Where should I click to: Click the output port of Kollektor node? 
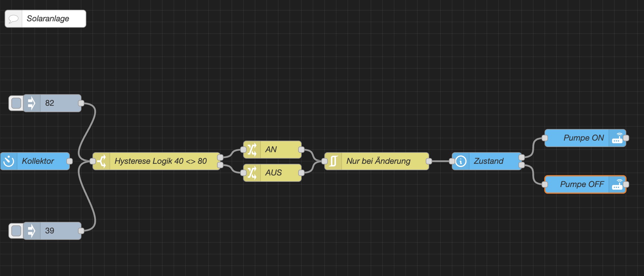tap(70, 161)
